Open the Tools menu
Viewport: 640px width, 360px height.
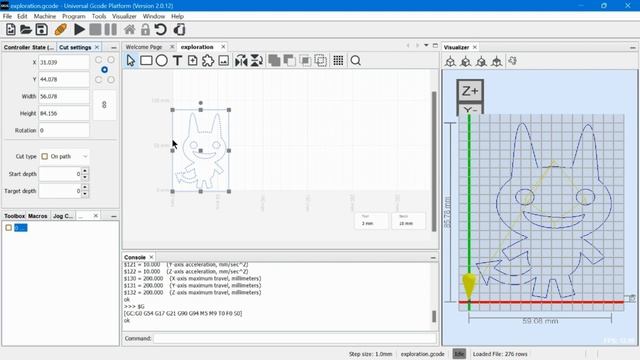click(x=99, y=16)
